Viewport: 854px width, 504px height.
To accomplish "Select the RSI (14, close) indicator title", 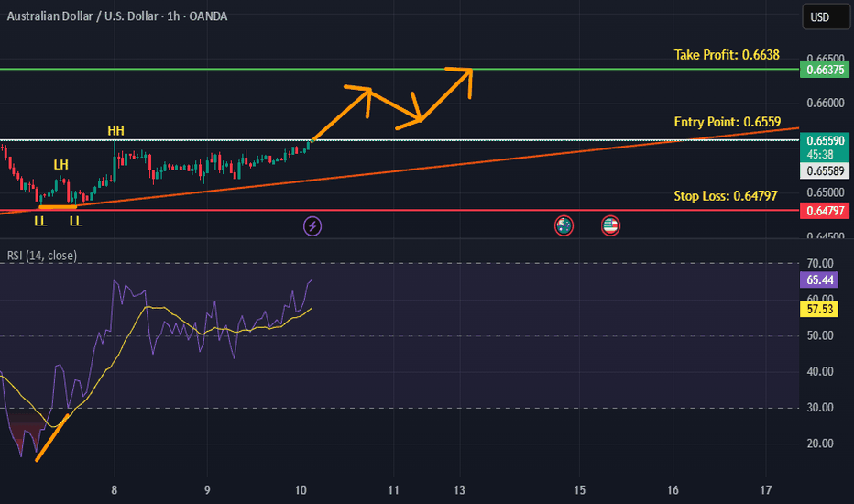I will click(x=42, y=256).
